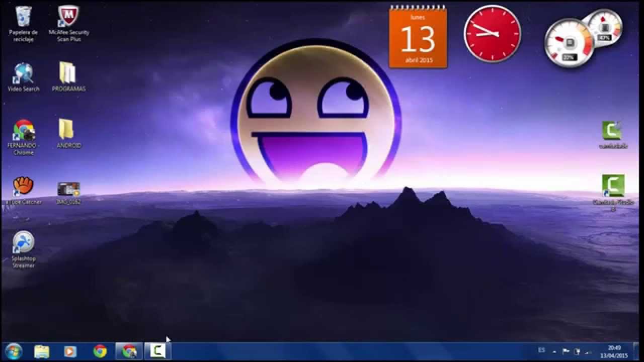The image size is (644, 362).
Task: Open the Action Center flag icon
Action: click(x=566, y=351)
